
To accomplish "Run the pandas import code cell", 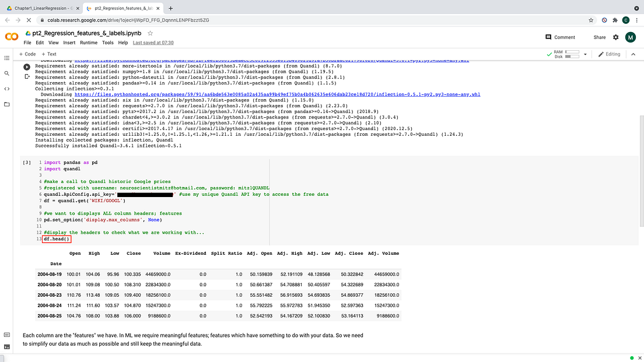I will coord(26,162).
